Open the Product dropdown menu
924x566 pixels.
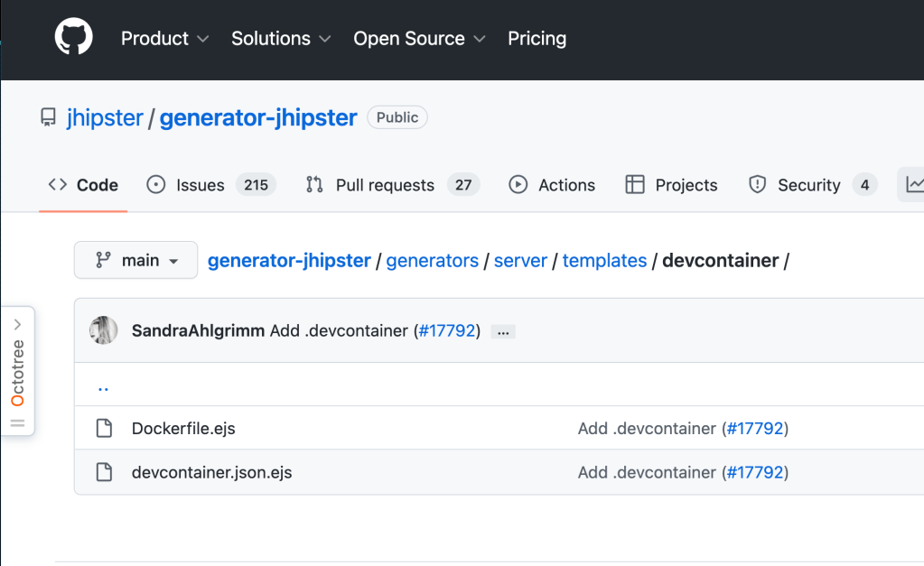pos(164,39)
